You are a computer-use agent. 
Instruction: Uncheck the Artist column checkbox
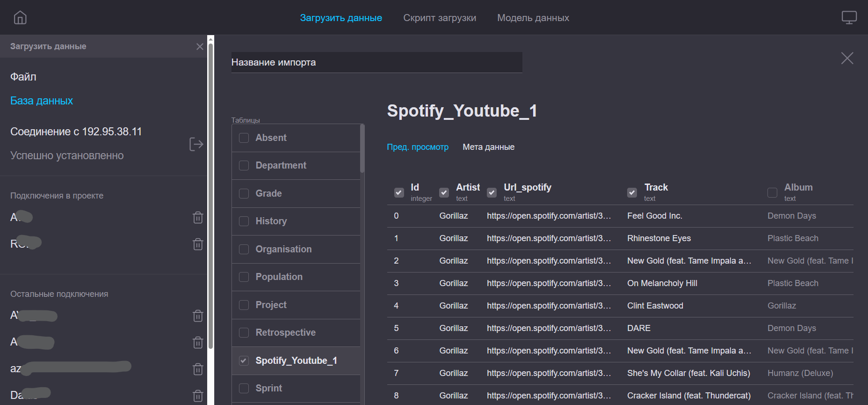coord(444,192)
